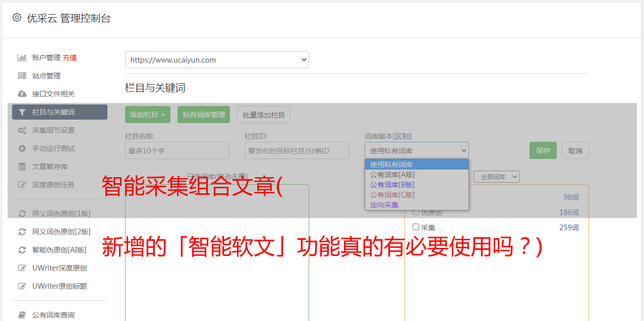The height and width of the screenshot is (321, 644).
Task: Open 智能伪原创[AI版] menu item
Action: click(x=60, y=250)
